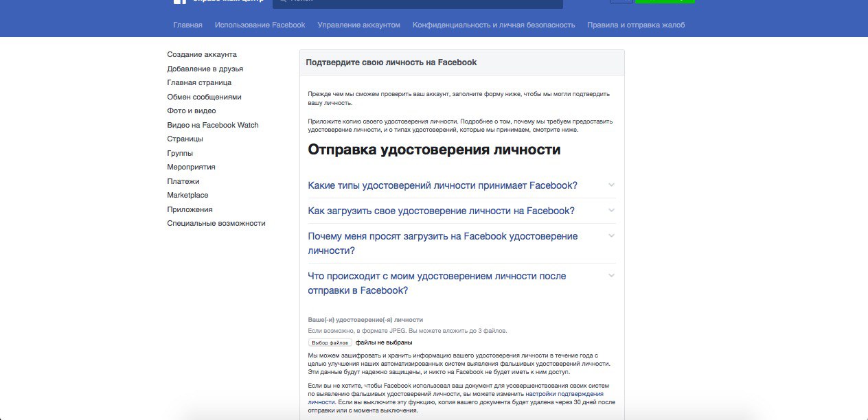Screen dimensions: 868x420
Task: Expand chevron for 'Как загрузить свое удостоверение' question
Action: pos(611,210)
